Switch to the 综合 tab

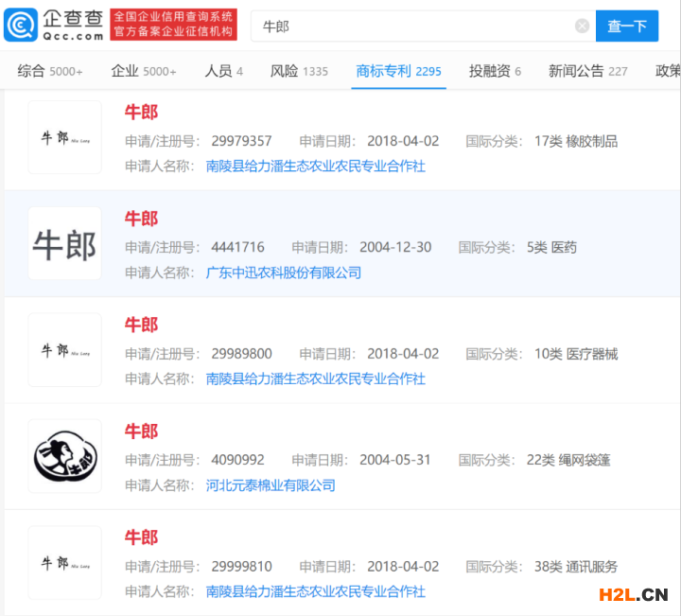(50, 71)
